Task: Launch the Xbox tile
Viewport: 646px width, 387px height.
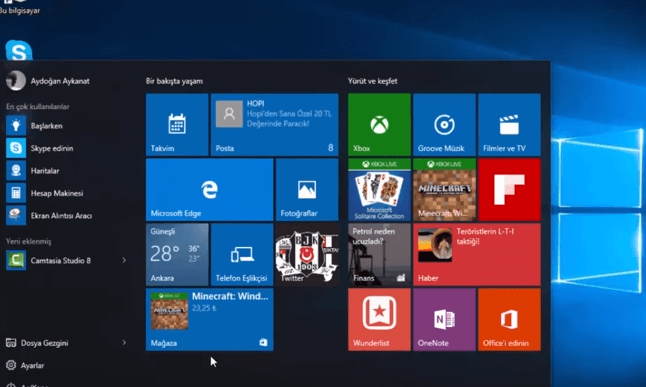Action: tap(379, 124)
